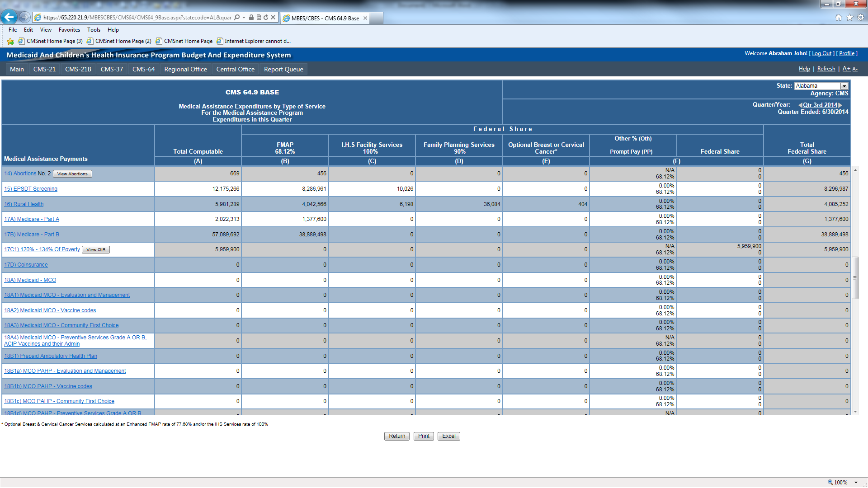Click the address bar search magnifier icon
The width and height of the screenshot is (868, 488).
point(237,18)
